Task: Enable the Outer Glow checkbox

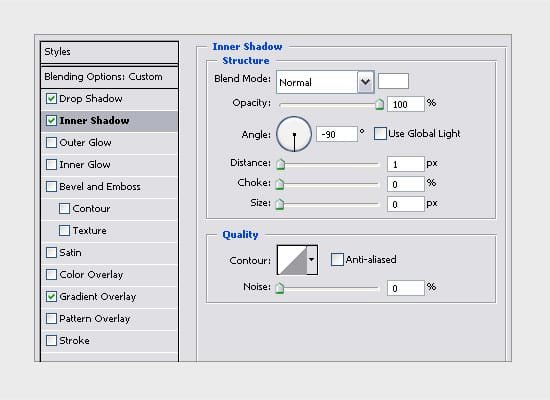Action: pyautogui.click(x=51, y=142)
